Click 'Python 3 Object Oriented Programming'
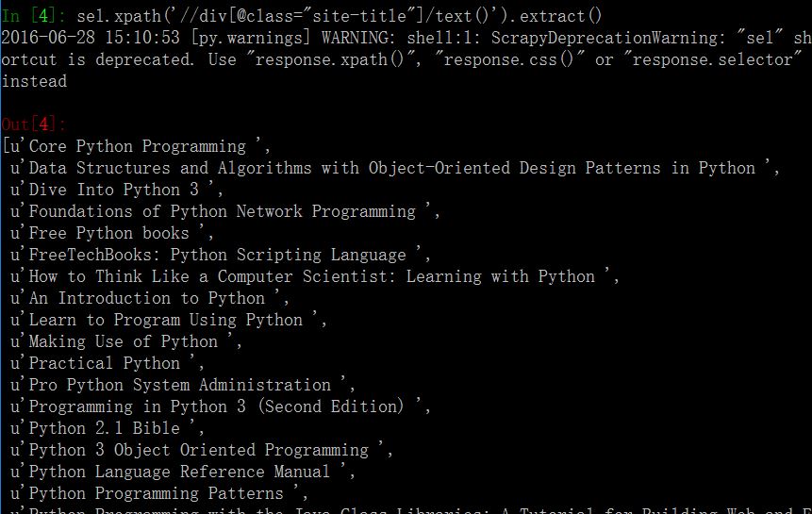Screen dimensions: 812x514 pyautogui.click(x=199, y=450)
